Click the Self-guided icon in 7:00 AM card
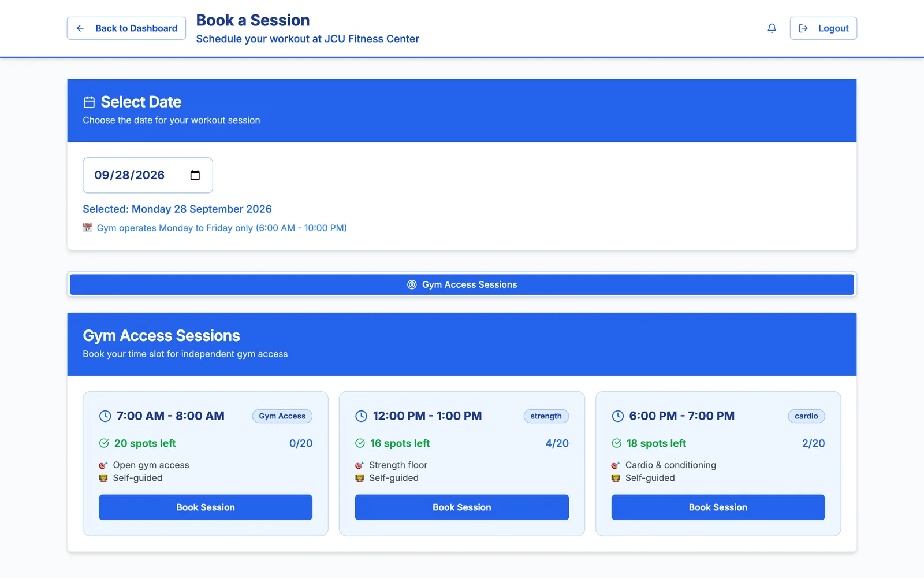Viewport: 924px width, 578px height. tap(103, 478)
